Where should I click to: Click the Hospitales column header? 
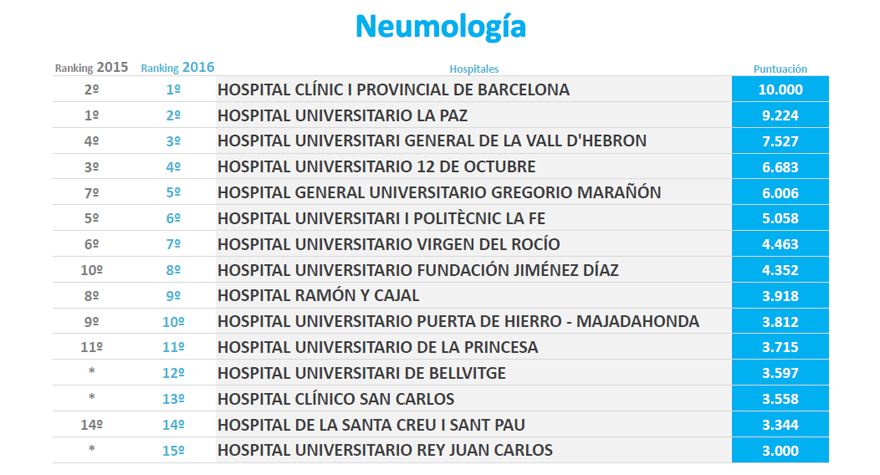pos(474,69)
